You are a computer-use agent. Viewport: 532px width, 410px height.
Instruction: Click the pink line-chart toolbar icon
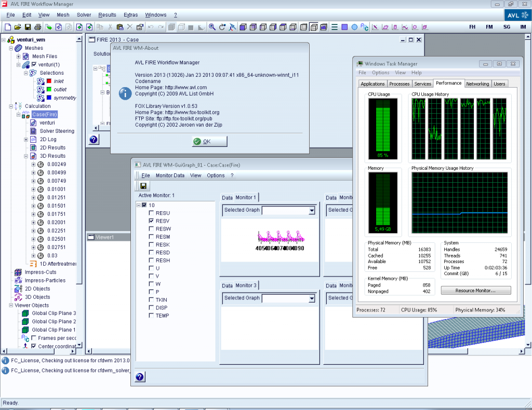click(405, 27)
